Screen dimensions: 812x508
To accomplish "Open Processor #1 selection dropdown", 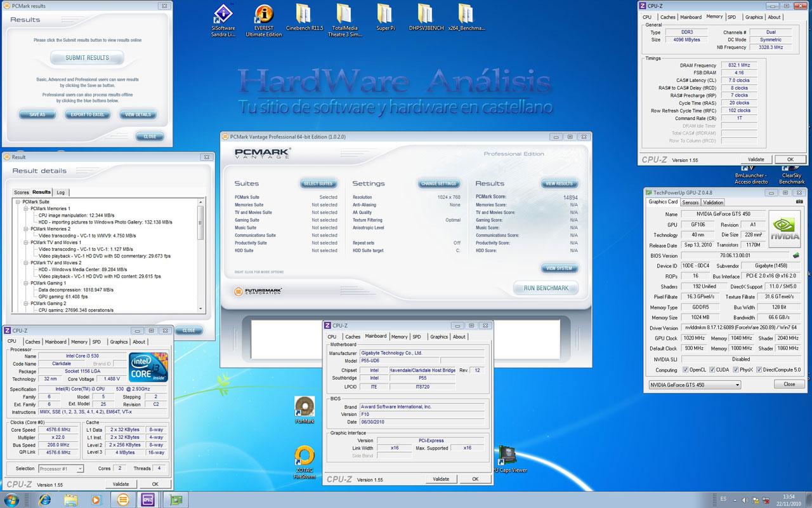I will click(61, 469).
